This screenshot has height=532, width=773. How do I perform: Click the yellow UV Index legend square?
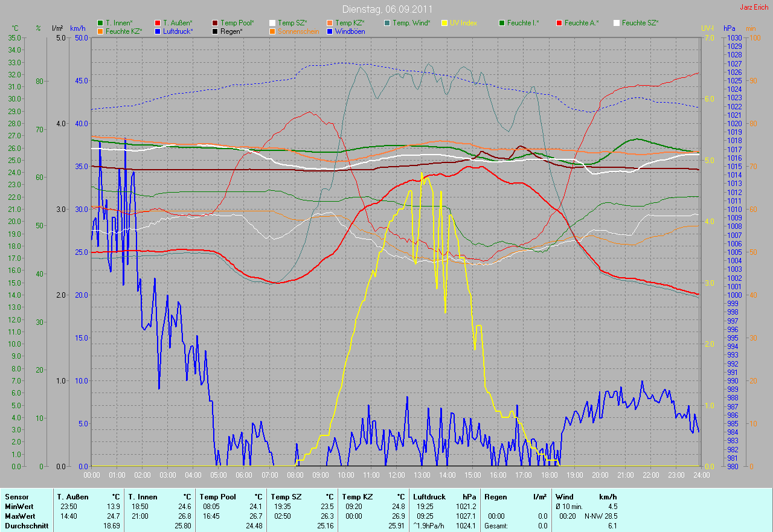pyautogui.click(x=444, y=23)
